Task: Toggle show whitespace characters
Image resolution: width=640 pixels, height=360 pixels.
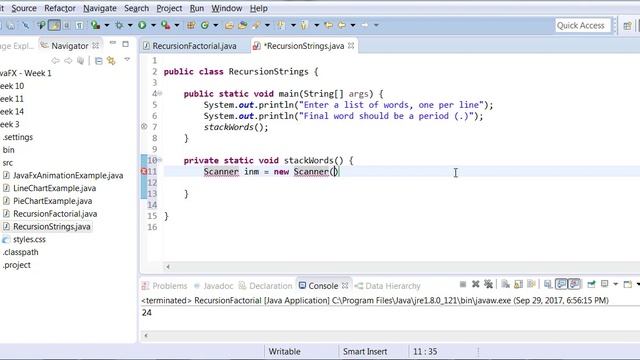Action: 79,25
